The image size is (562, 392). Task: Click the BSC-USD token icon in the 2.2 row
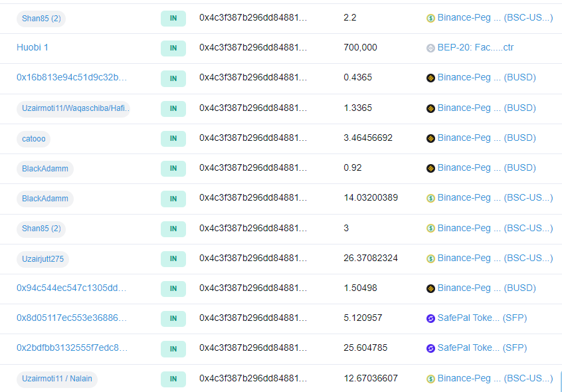(430, 18)
